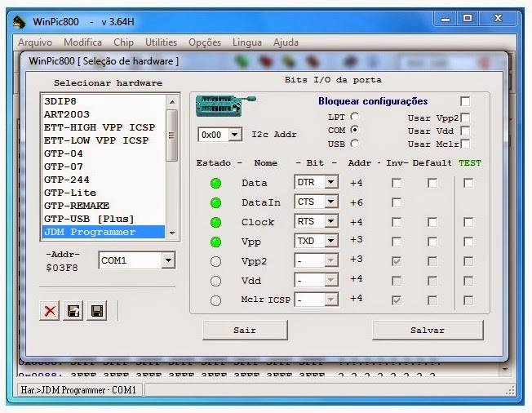Screen dimensions: 532x413
Task: Select the COM port radio button
Action: (355, 130)
